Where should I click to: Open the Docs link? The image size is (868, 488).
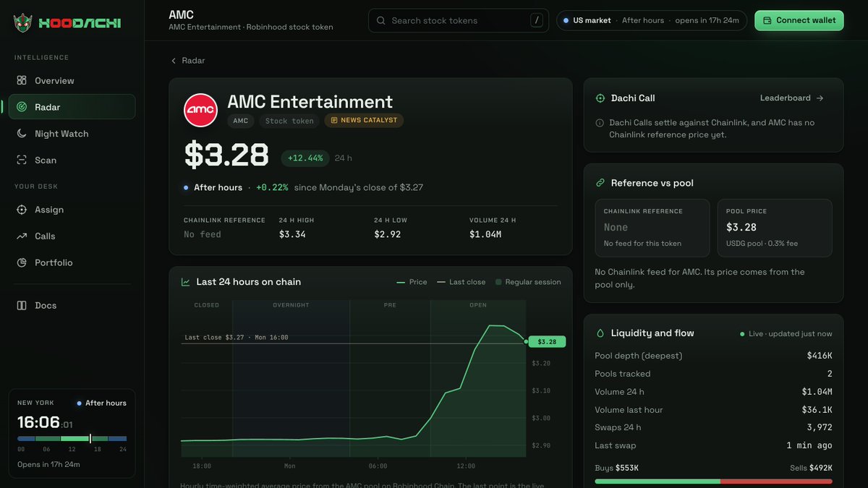[72, 306]
